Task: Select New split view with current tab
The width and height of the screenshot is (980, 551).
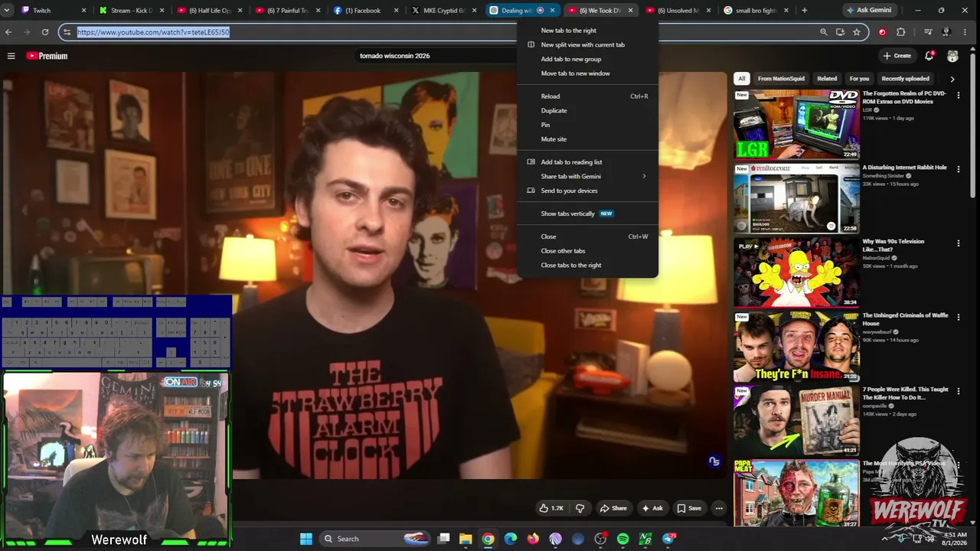Action: click(588, 45)
